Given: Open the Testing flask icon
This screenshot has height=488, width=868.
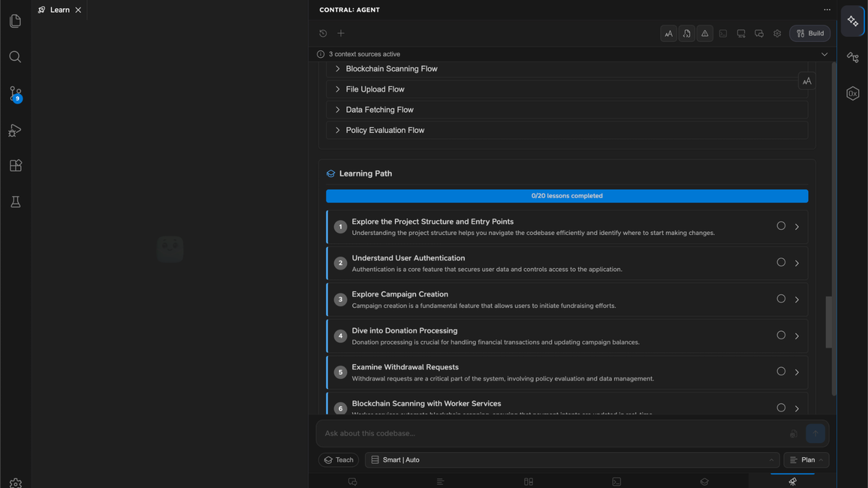Looking at the screenshot, I should click(15, 202).
